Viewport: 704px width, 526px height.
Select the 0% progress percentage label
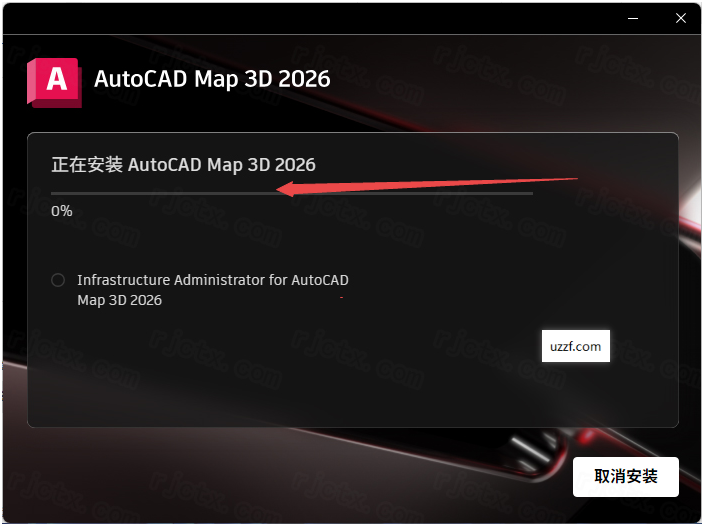coord(62,211)
